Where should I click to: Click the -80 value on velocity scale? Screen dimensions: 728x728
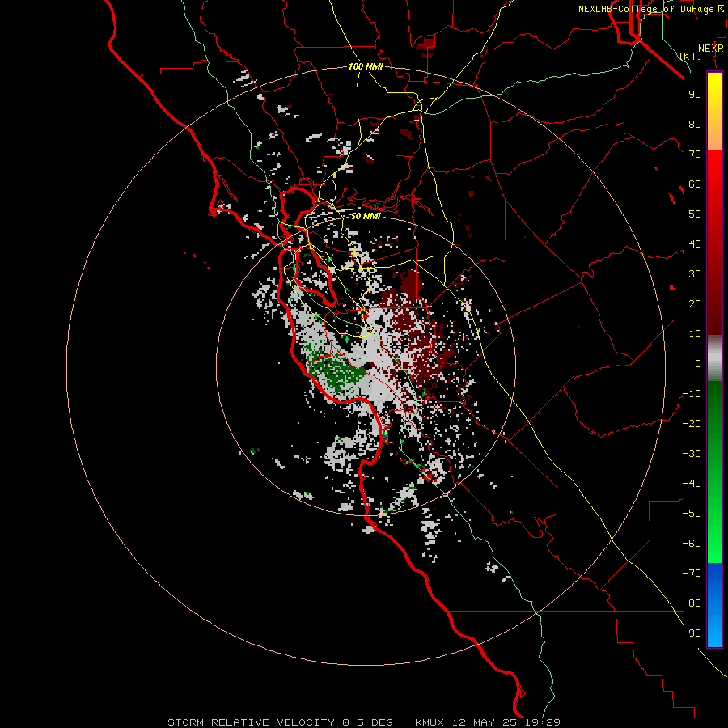point(692,603)
